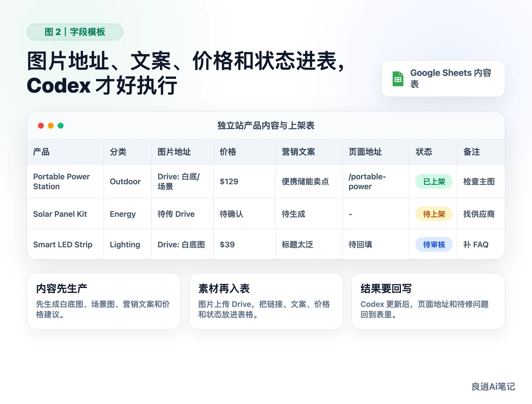Click the 待回填 page address cell

[376, 244]
